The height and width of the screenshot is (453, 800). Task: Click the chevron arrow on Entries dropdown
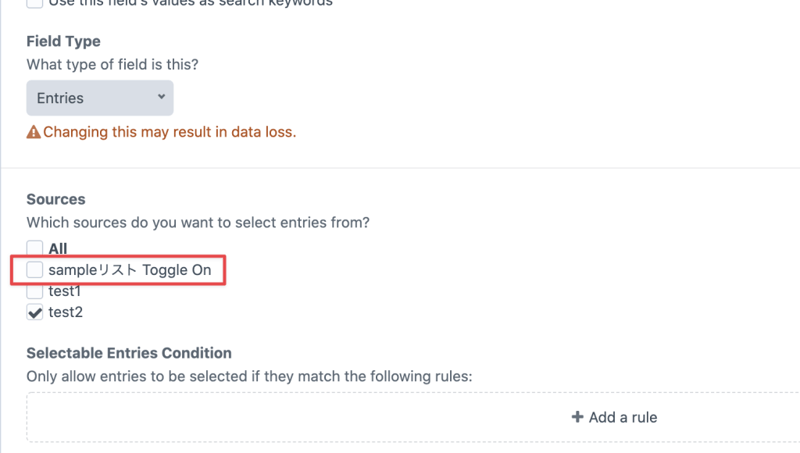pyautogui.click(x=161, y=97)
